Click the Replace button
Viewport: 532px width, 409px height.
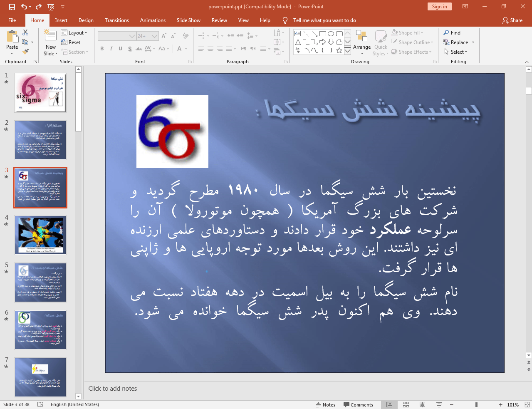click(455, 42)
